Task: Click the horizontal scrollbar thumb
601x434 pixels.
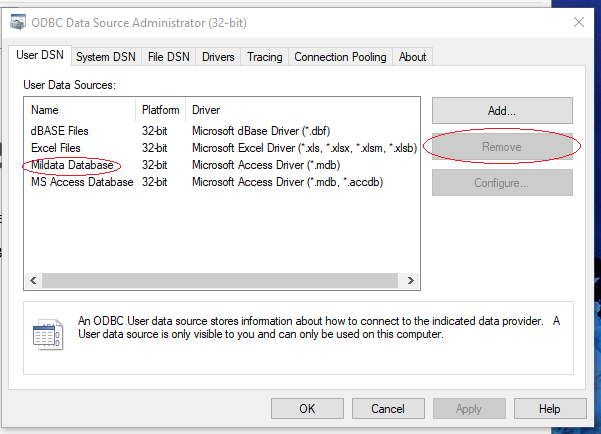Action: click(220, 281)
